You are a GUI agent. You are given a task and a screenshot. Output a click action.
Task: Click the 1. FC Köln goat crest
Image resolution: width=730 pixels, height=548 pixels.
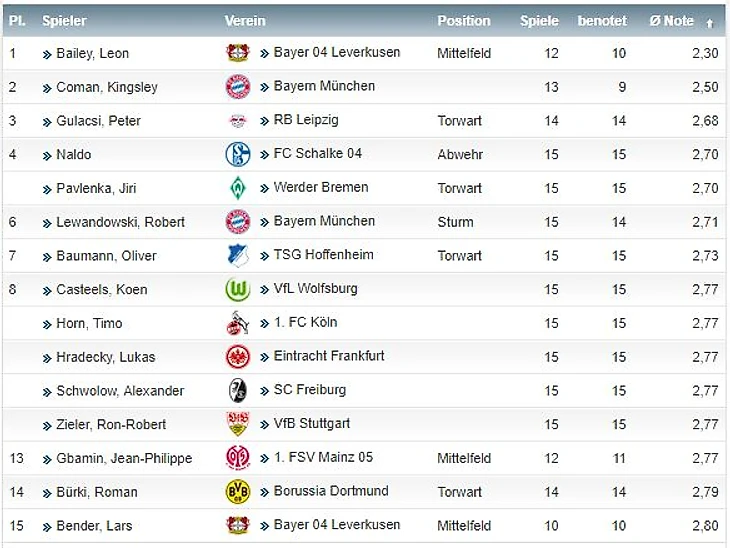click(237, 323)
